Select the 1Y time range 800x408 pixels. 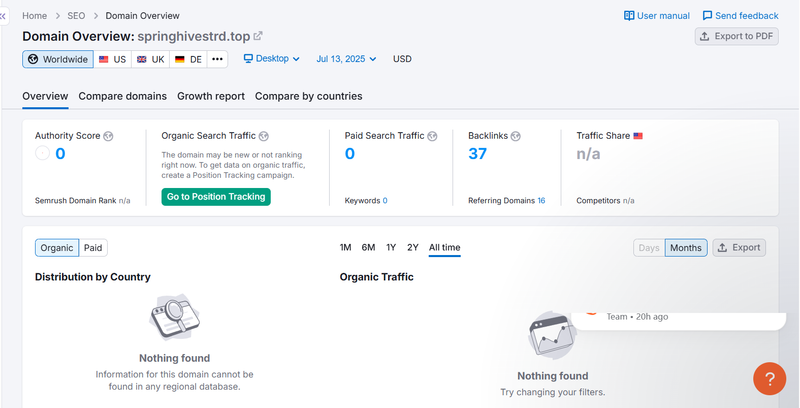tap(391, 247)
